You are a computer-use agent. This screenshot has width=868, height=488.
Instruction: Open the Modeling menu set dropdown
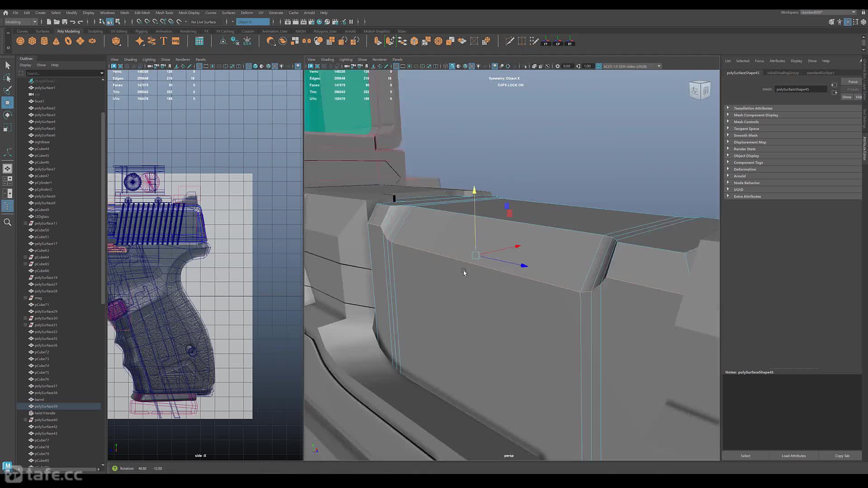click(21, 22)
